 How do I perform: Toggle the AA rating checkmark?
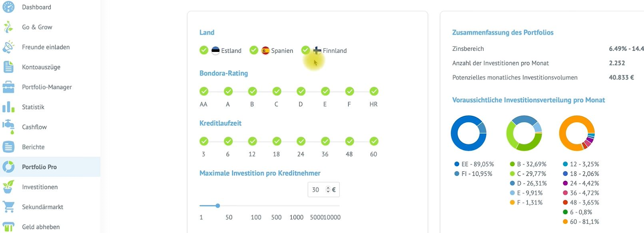click(x=204, y=91)
